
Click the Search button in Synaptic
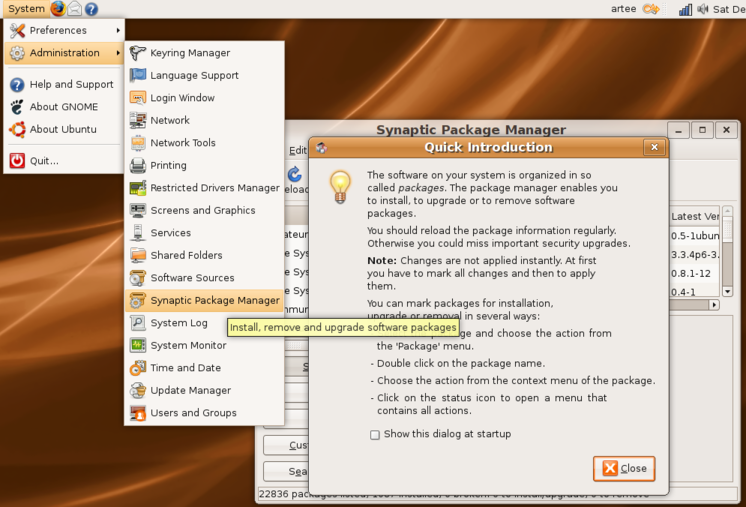(x=286, y=471)
